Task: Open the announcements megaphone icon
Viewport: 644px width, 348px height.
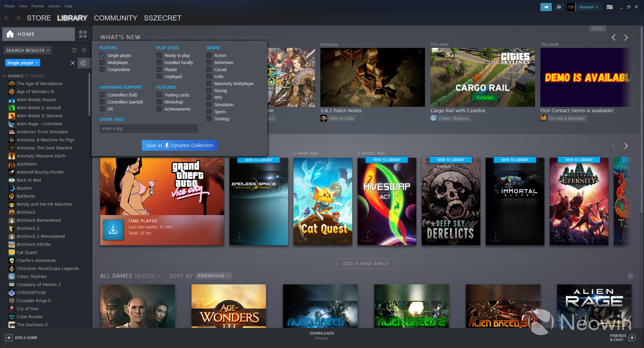Action: (546, 7)
